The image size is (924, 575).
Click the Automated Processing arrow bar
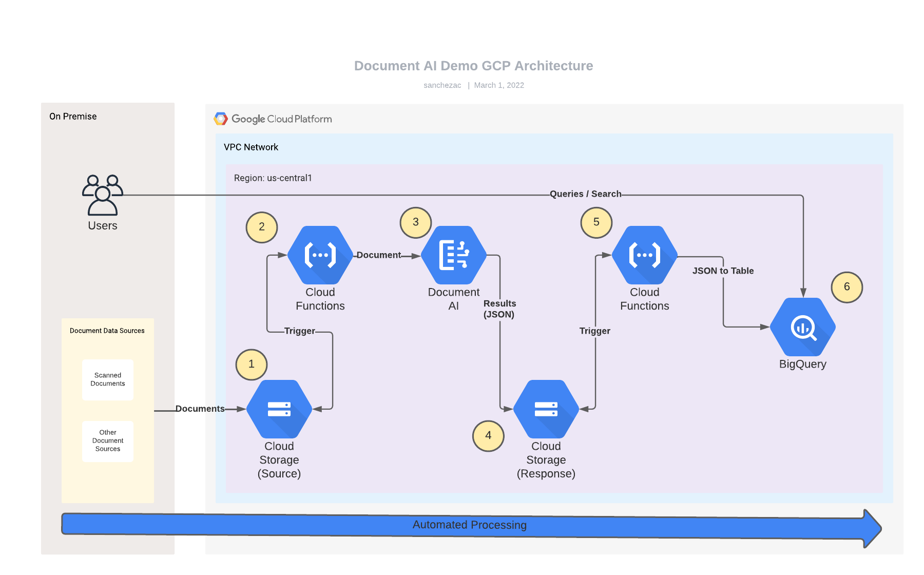[470, 525]
